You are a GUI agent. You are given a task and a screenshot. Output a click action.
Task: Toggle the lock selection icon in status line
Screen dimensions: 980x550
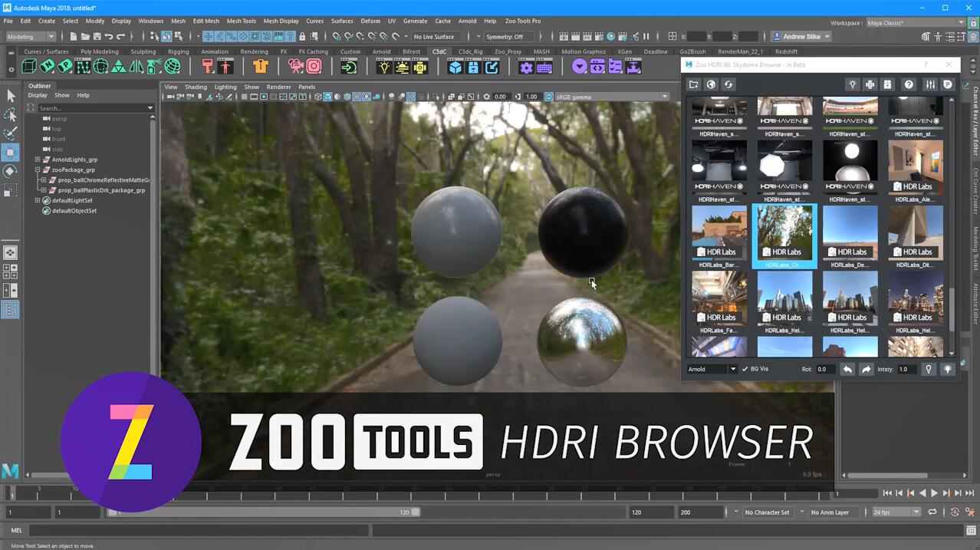302,36
